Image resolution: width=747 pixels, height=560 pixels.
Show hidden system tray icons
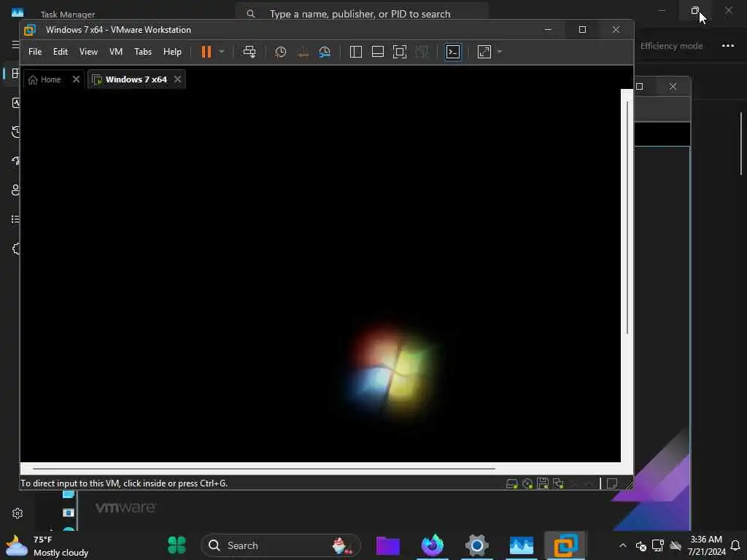point(623,545)
